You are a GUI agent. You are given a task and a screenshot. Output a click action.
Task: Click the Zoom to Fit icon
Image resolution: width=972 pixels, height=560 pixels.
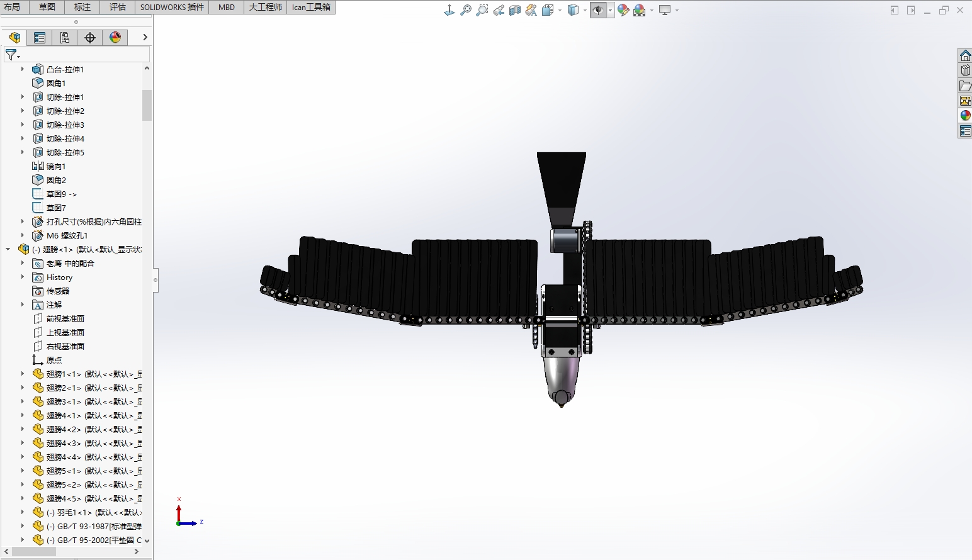466,10
